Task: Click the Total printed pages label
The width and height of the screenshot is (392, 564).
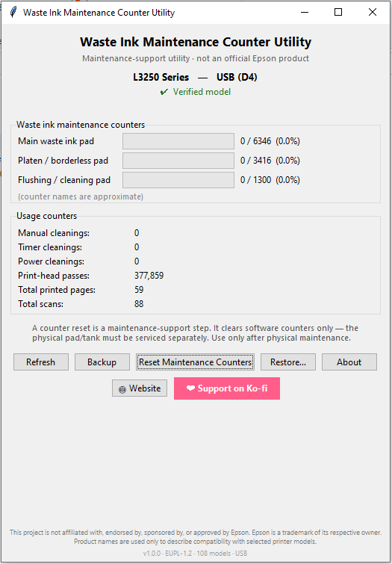Action: pyautogui.click(x=57, y=290)
